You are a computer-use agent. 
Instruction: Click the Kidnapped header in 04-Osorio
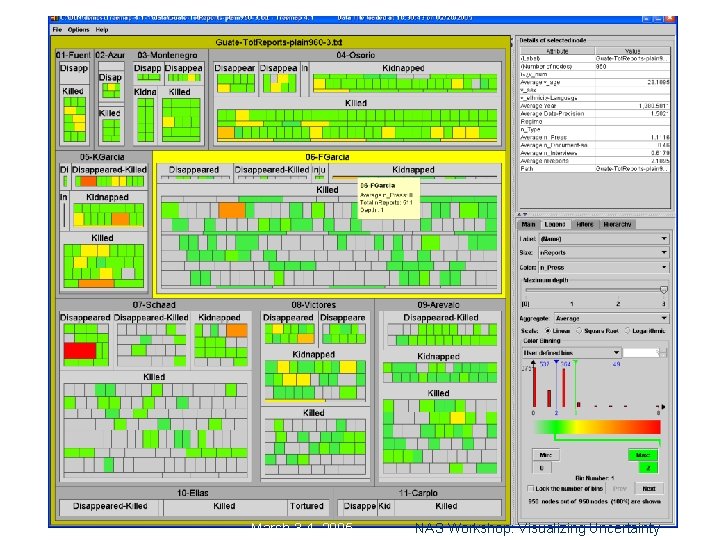point(403,68)
